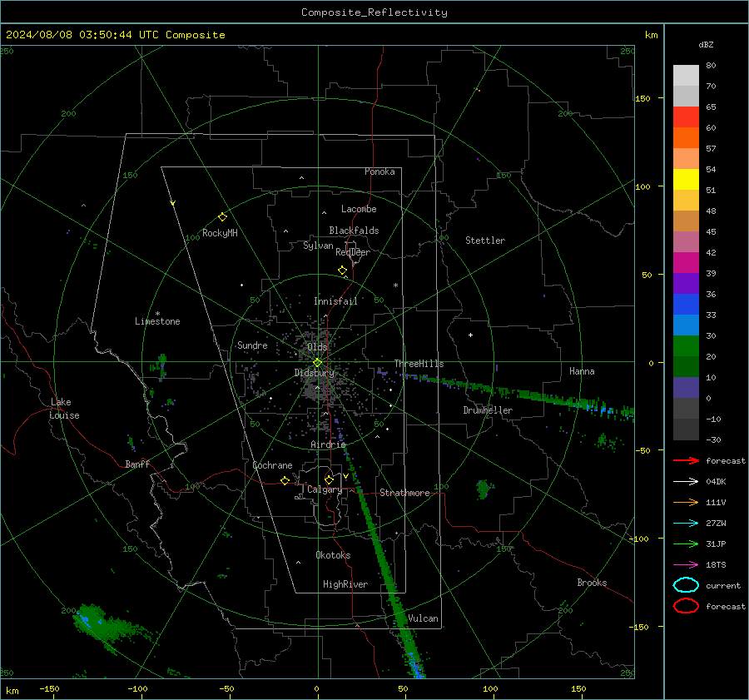
Task: Select the blue 33-36 dBZ color swatch
Action: click(x=686, y=305)
